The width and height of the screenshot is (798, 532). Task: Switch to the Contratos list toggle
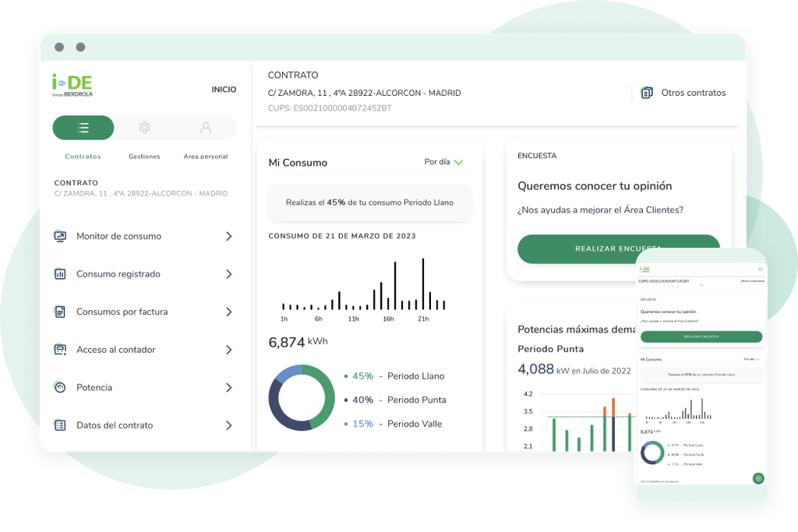pyautogui.click(x=83, y=128)
